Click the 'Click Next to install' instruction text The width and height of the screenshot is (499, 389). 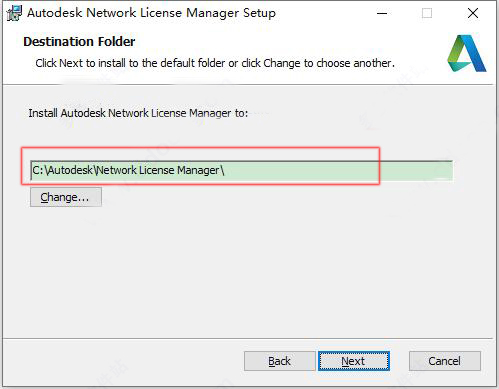click(x=215, y=63)
